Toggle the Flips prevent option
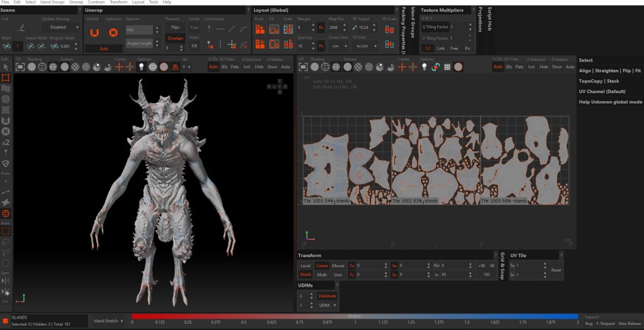Screen dimensions: 644x330 tap(175, 28)
